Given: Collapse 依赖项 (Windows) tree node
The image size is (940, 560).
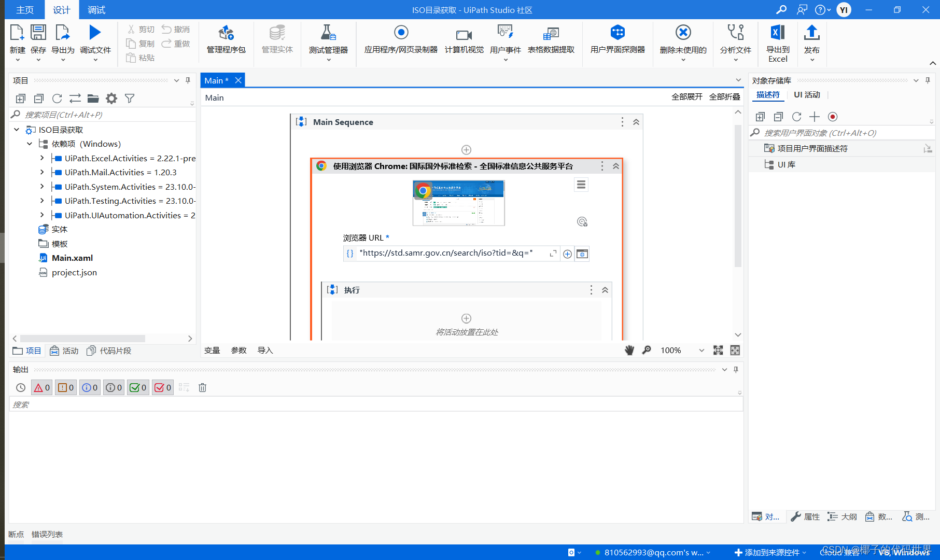Looking at the screenshot, I should click(x=30, y=144).
